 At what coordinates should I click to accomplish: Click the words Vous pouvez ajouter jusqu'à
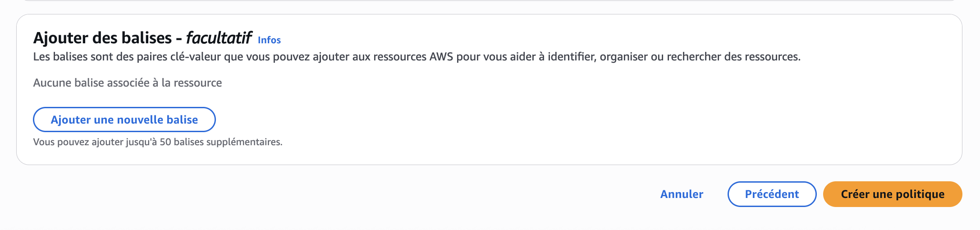(95, 142)
